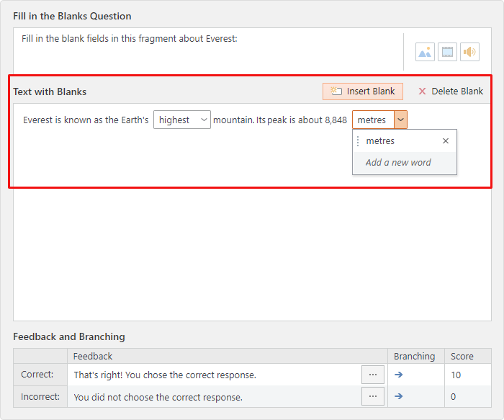
Task: Select the 'metres' option in list
Action: pos(405,141)
